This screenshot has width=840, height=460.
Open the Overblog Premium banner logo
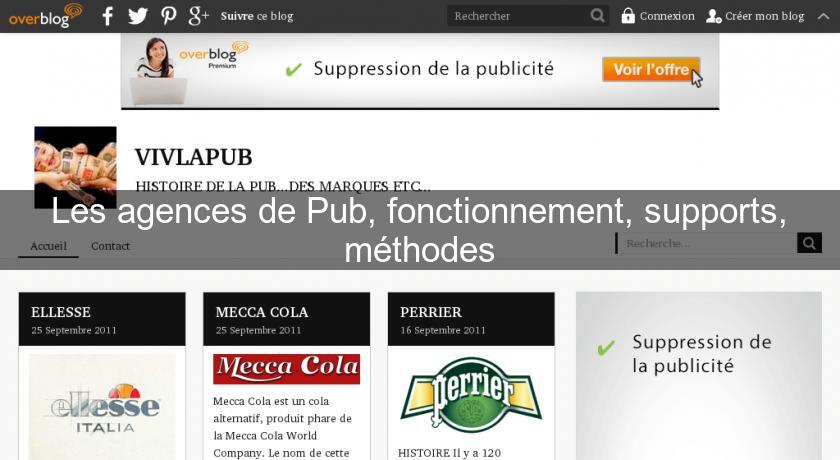[x=213, y=55]
